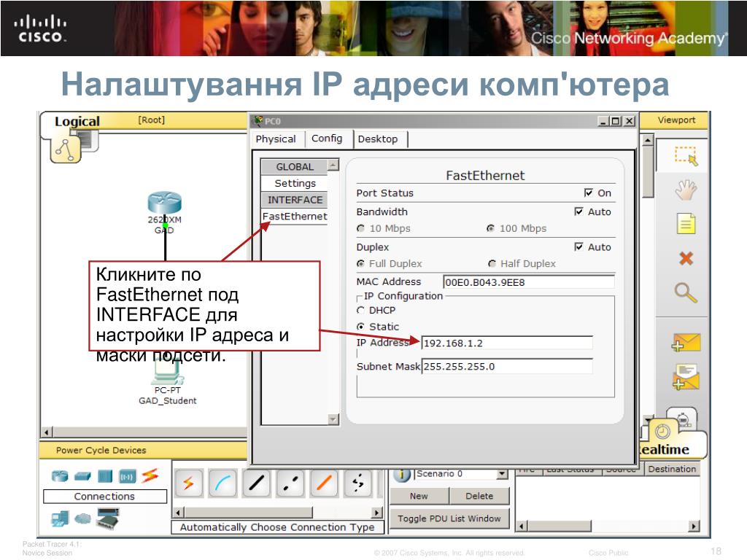Image resolution: width=747 pixels, height=560 pixels.
Task: Choose the Move Layout hand tool
Action: click(x=686, y=190)
